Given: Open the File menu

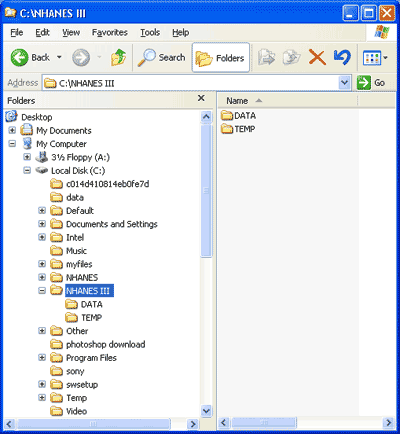Looking at the screenshot, I should [17, 32].
